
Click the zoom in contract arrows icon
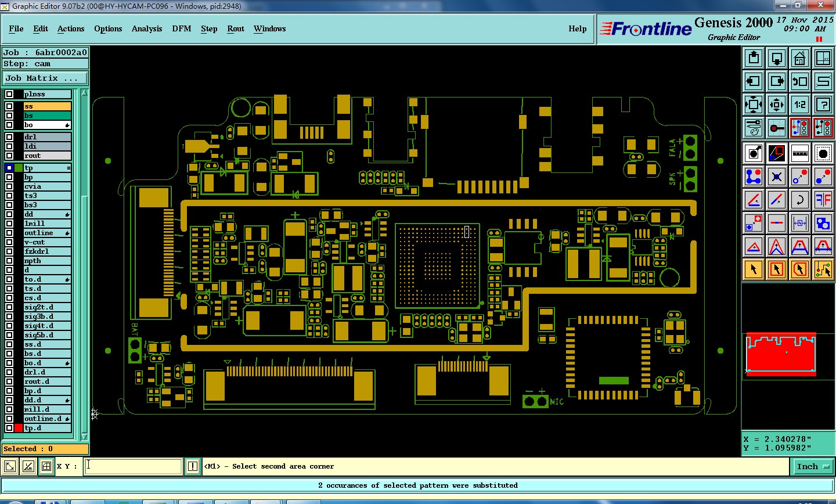click(x=777, y=104)
